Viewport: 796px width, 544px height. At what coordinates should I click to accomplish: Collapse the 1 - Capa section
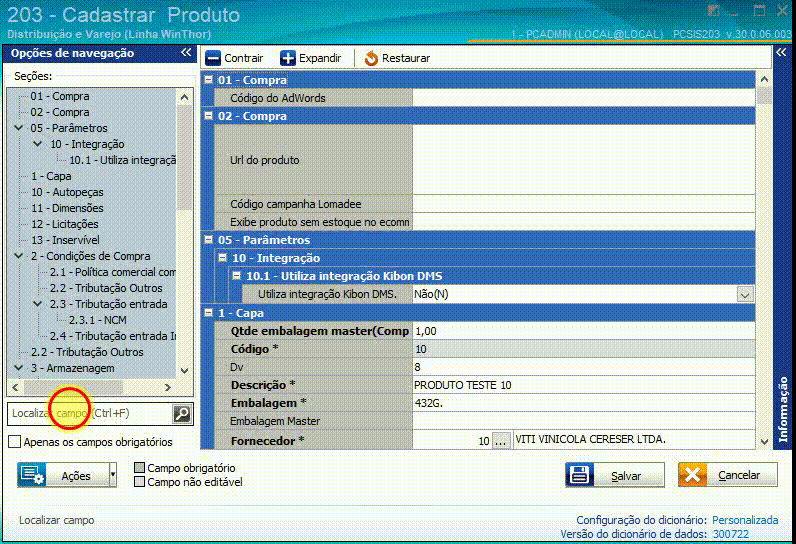[208, 313]
